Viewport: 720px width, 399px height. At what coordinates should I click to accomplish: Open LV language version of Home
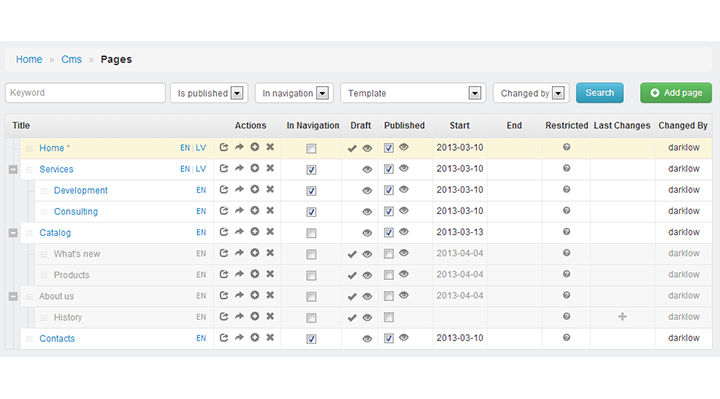click(201, 148)
